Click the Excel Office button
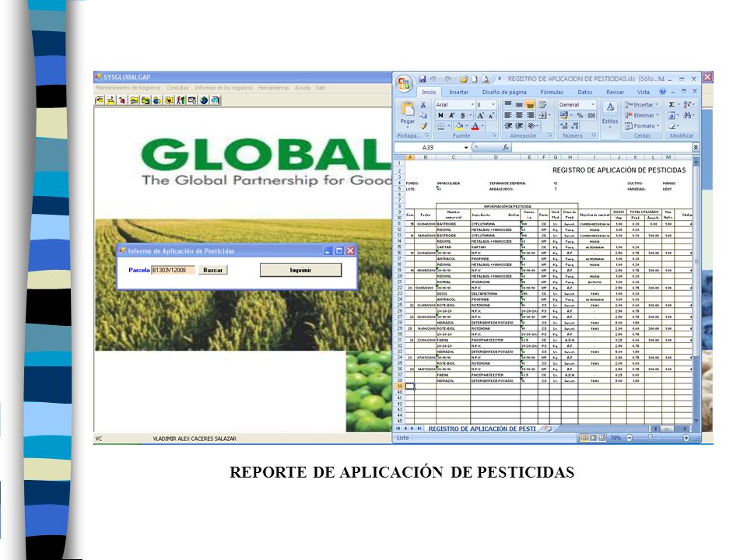Viewport: 747px width, 560px height. (x=405, y=83)
